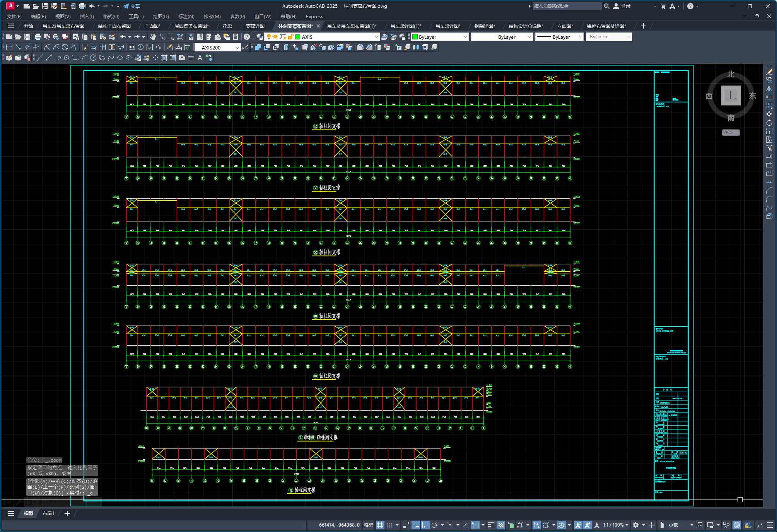Open the Layer Properties manager icon
Screen dimensions: 777x532
(x=260, y=37)
